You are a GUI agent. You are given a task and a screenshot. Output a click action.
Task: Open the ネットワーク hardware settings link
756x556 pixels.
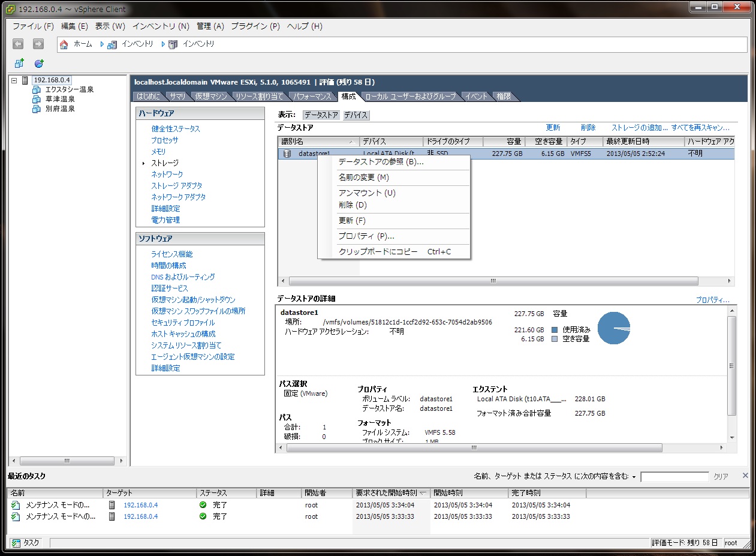click(x=167, y=175)
